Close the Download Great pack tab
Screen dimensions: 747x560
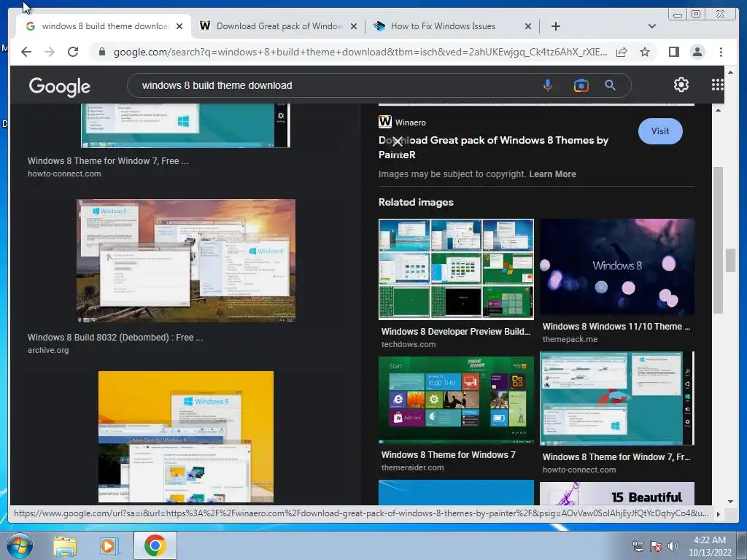pyautogui.click(x=354, y=27)
